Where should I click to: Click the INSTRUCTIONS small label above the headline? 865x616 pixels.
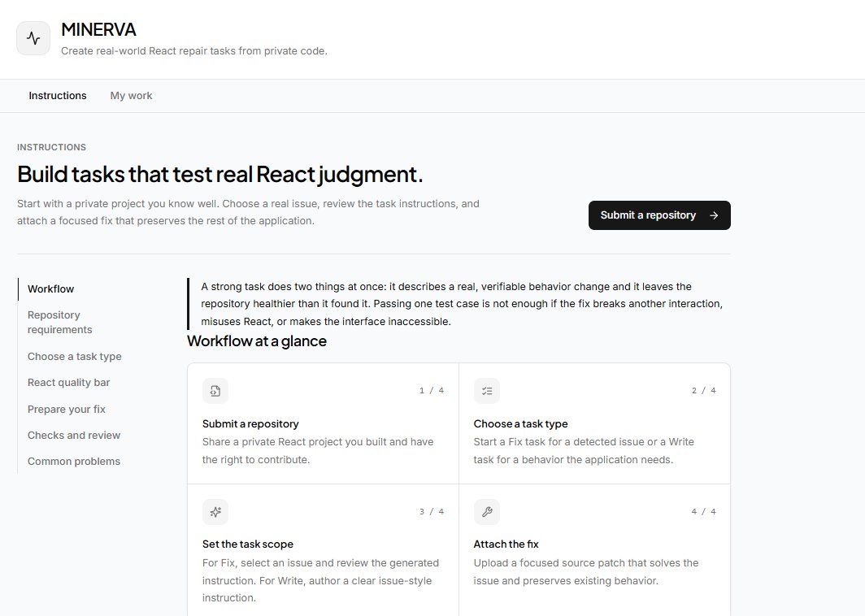51,147
